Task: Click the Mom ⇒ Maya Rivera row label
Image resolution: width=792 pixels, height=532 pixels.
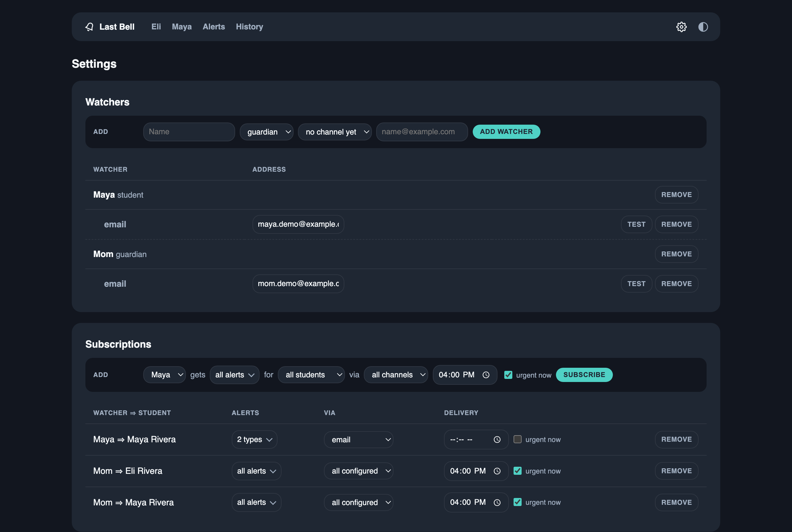Action: point(133,503)
